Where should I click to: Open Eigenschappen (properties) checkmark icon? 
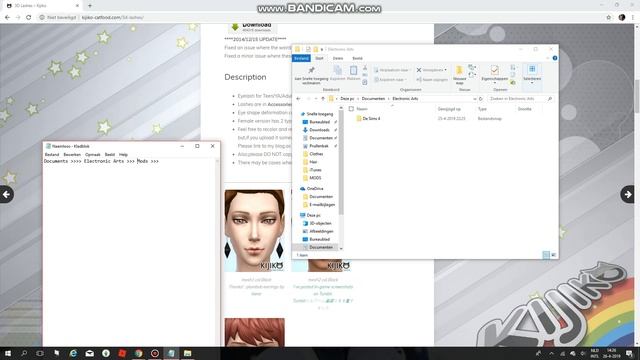(495, 70)
